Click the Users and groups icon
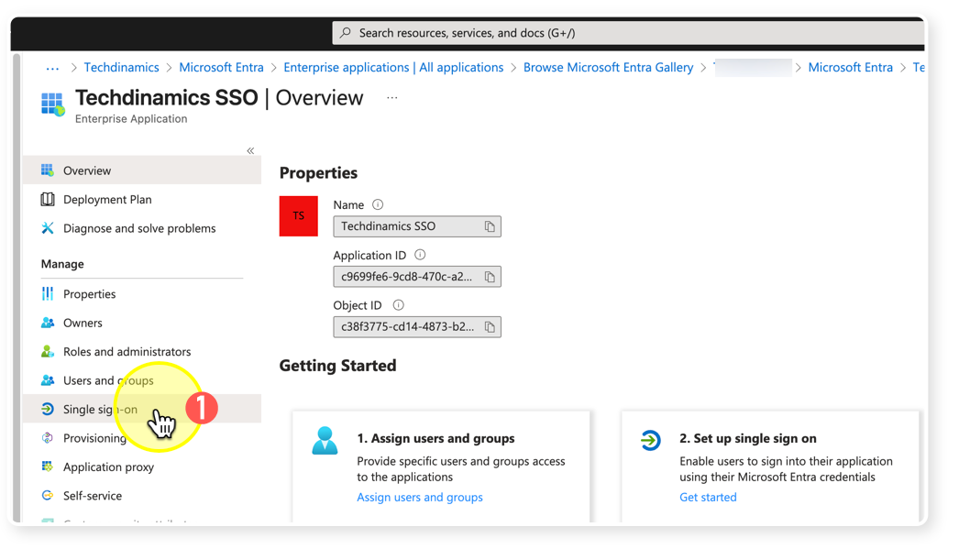Screen dimensions: 959x560 coord(47,380)
